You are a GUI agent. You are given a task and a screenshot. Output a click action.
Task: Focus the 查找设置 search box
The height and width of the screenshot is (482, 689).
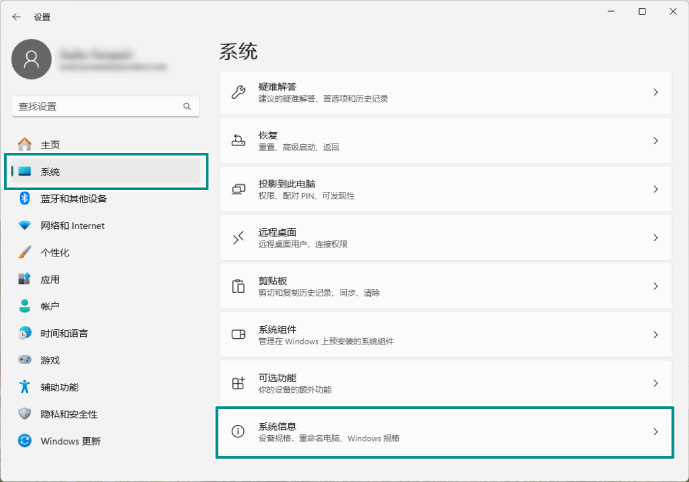95,106
